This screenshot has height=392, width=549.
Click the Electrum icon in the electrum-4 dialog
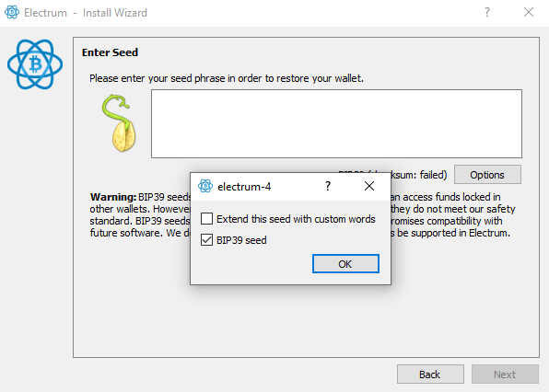click(205, 186)
